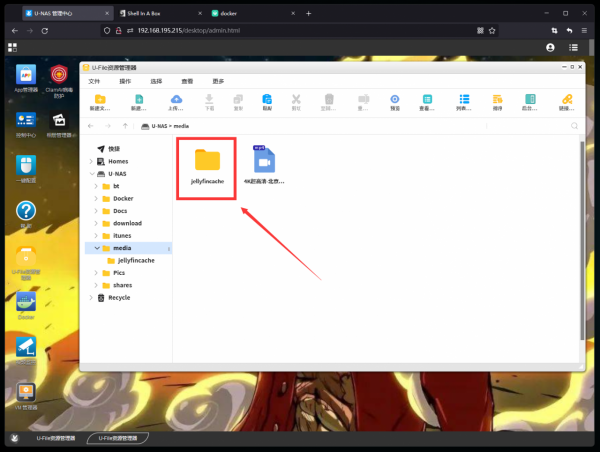This screenshot has width=600, height=452.
Task: Click the preview eye toolbar icon
Action: click(x=395, y=100)
